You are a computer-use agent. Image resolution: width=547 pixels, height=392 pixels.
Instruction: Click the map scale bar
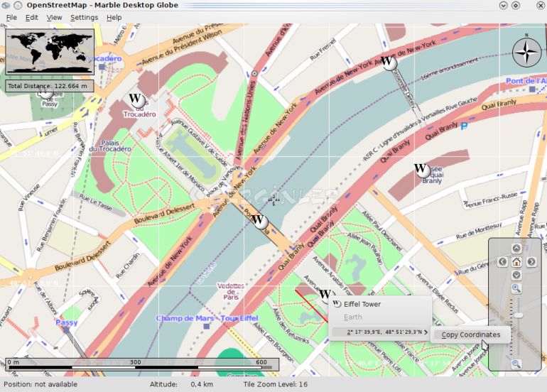pyautogui.click(x=142, y=364)
